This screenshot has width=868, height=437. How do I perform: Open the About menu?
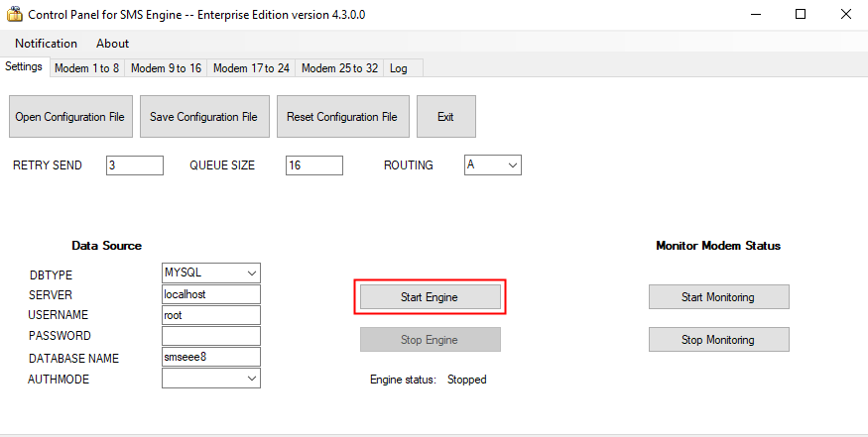pyautogui.click(x=112, y=44)
